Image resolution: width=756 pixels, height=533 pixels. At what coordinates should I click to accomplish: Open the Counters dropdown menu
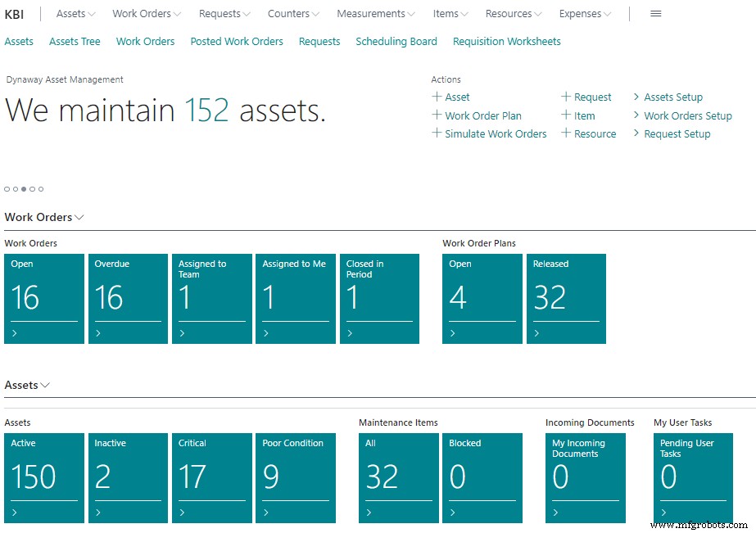point(292,13)
